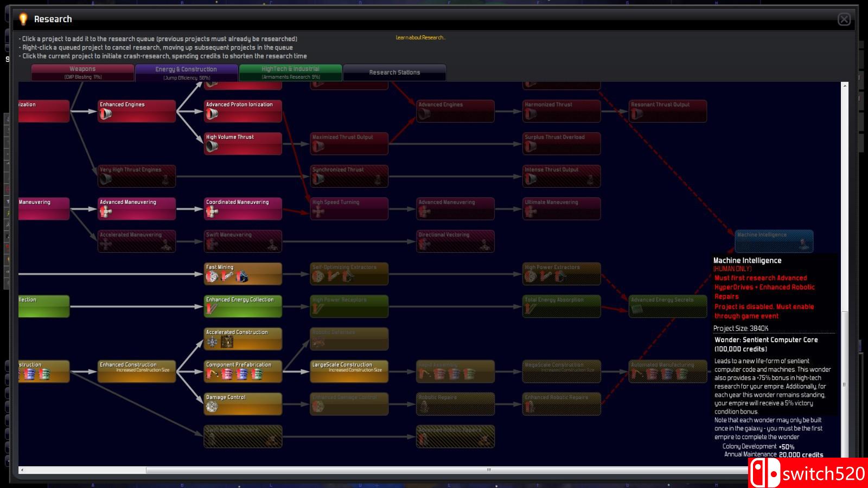Queue the Coordinated Maneuvering project
Image resolution: width=868 pixels, height=488 pixels.
click(x=242, y=209)
